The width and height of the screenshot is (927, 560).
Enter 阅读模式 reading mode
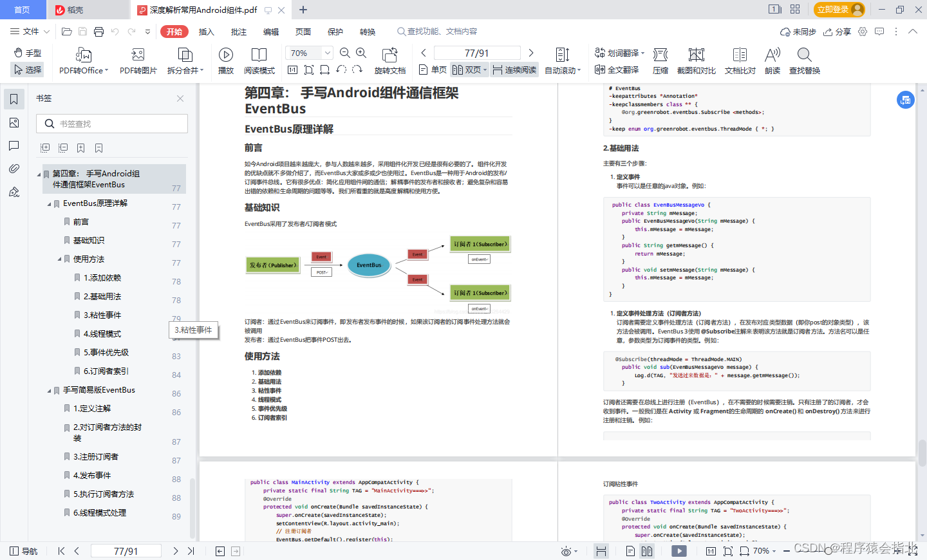pos(259,61)
